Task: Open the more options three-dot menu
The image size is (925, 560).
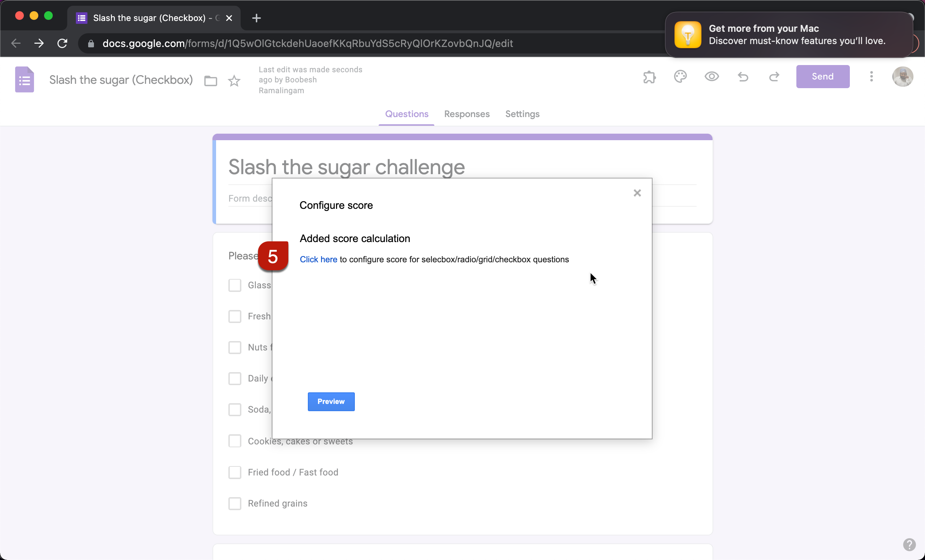Action: pos(871,76)
